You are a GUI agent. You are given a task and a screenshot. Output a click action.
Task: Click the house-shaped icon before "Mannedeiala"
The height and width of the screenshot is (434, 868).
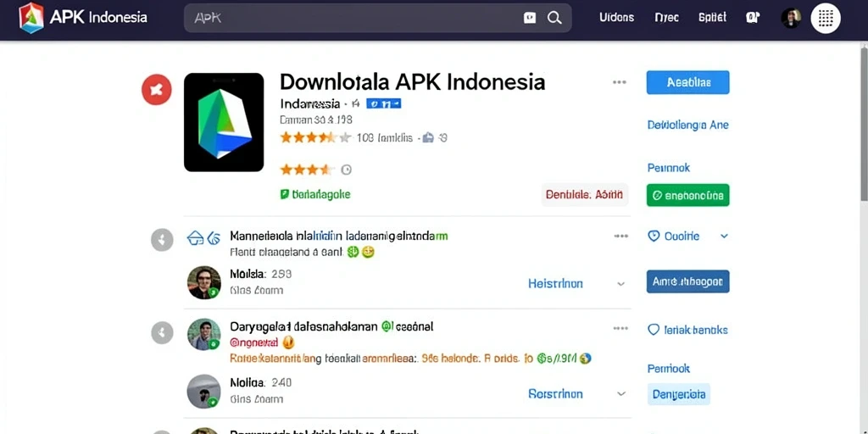tap(196, 238)
